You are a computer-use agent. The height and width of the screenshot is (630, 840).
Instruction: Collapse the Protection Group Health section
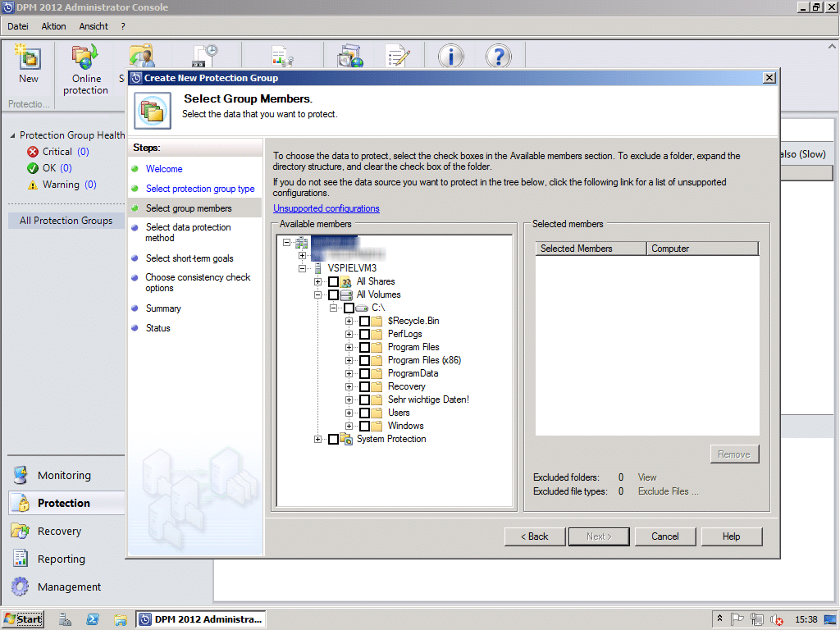[12, 135]
